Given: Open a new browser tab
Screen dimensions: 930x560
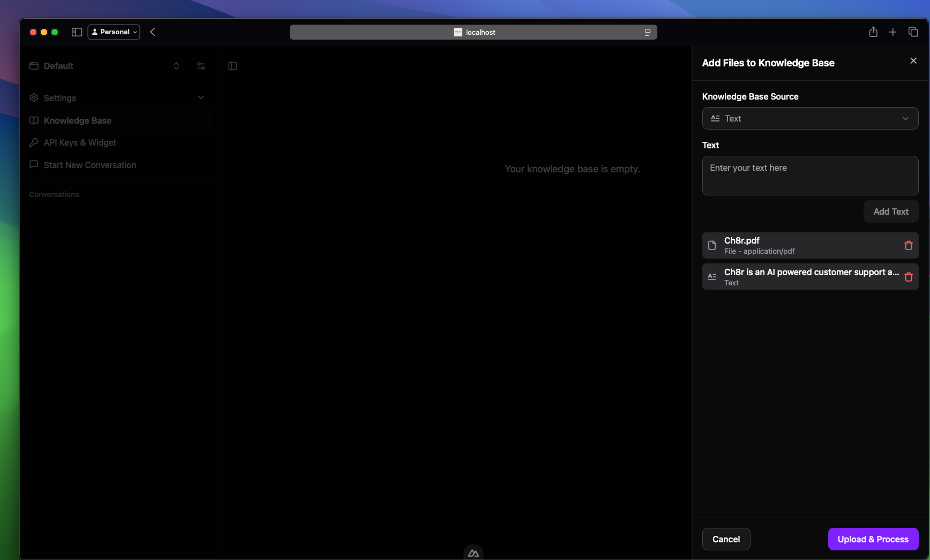Looking at the screenshot, I should (892, 32).
